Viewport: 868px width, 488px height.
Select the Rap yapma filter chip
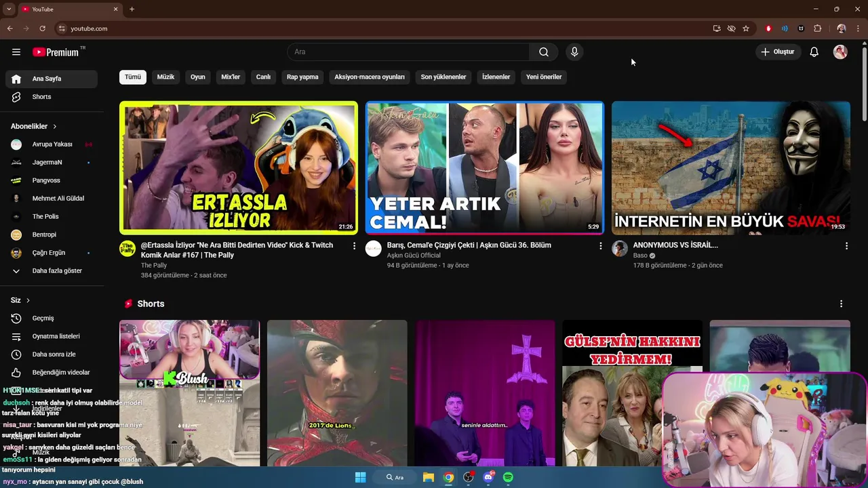tap(302, 77)
